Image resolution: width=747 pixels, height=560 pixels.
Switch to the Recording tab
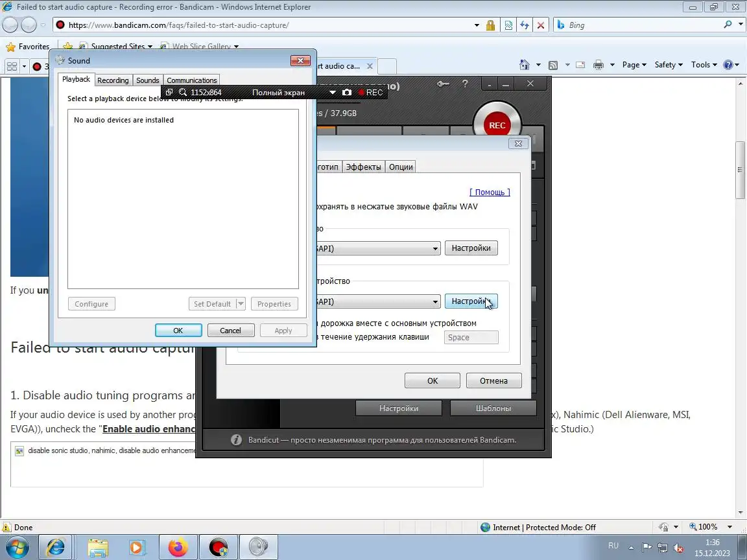pyautogui.click(x=113, y=80)
